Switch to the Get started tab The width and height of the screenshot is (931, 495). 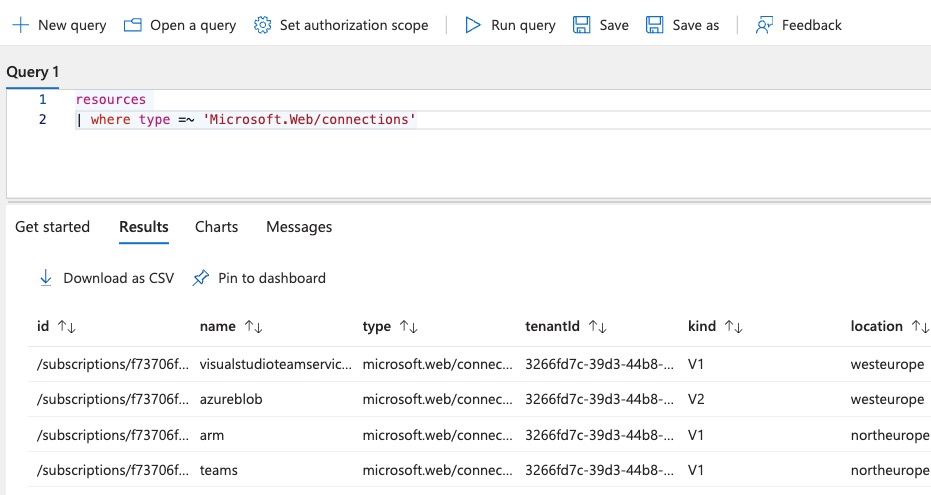point(52,227)
